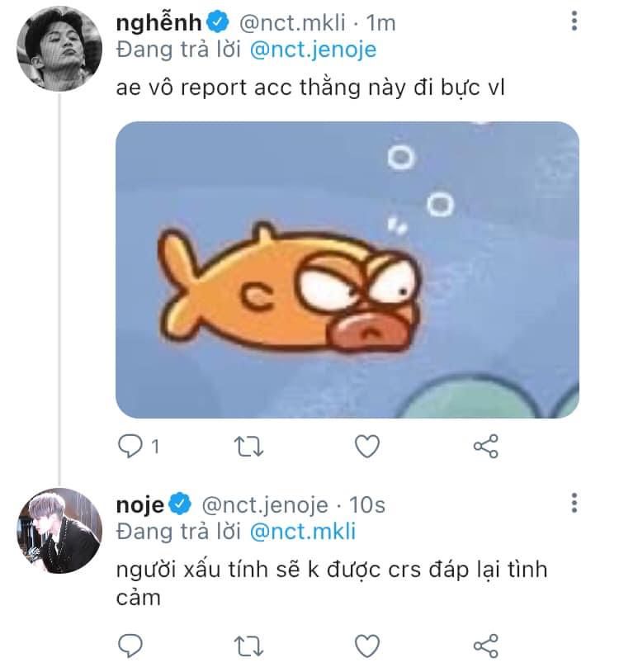Share nghễnh's angry fish tweet

pos(485,447)
